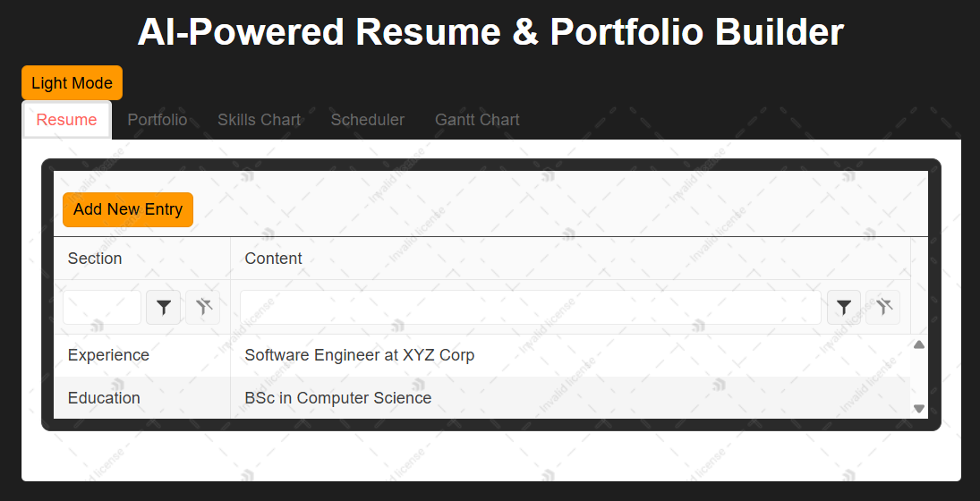980x501 pixels.
Task: Click the Add New Entry button
Action: tap(128, 209)
